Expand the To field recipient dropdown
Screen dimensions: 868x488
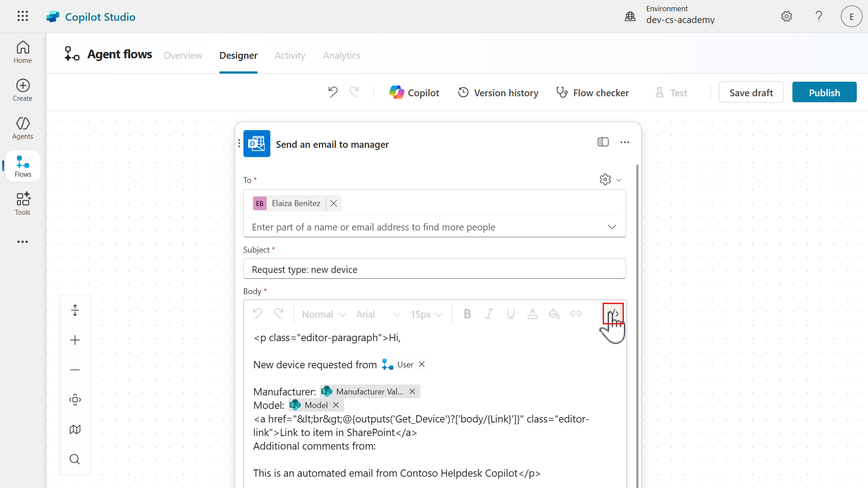(612, 227)
